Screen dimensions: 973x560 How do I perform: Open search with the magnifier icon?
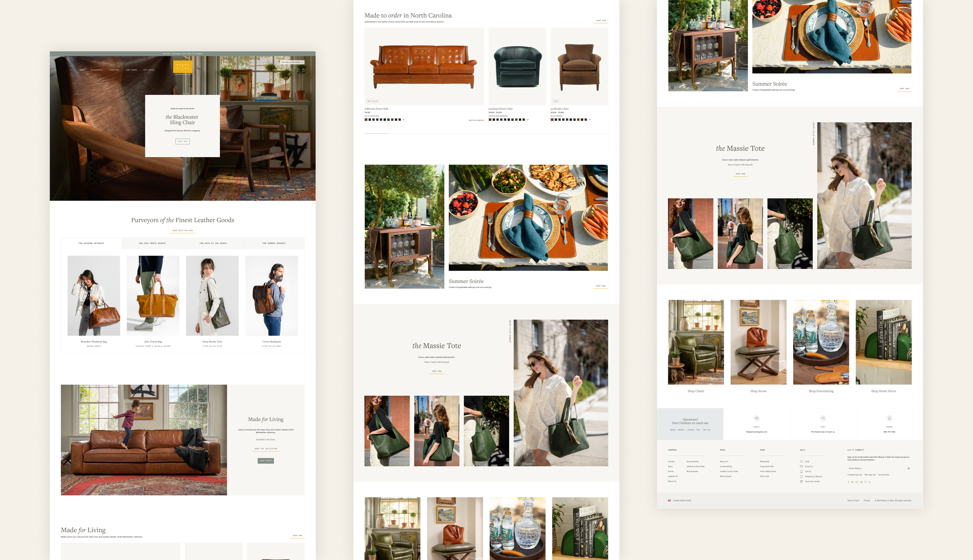coord(292,70)
